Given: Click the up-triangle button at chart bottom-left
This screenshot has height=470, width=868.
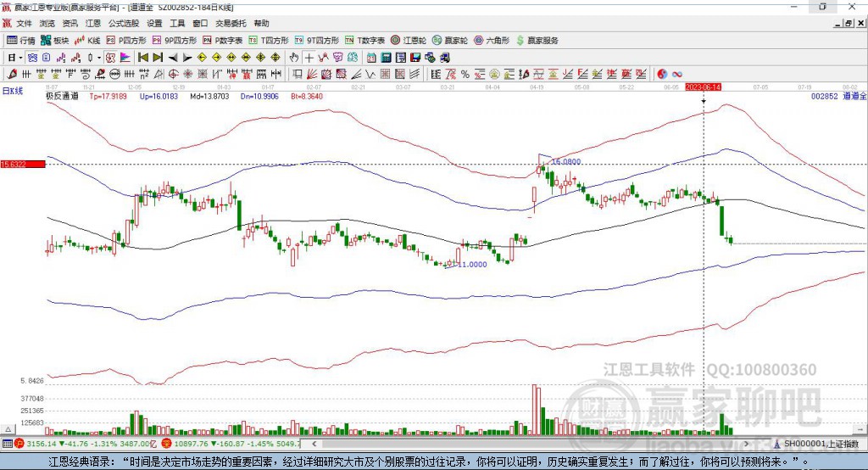Looking at the screenshot, I should click(x=8, y=429).
